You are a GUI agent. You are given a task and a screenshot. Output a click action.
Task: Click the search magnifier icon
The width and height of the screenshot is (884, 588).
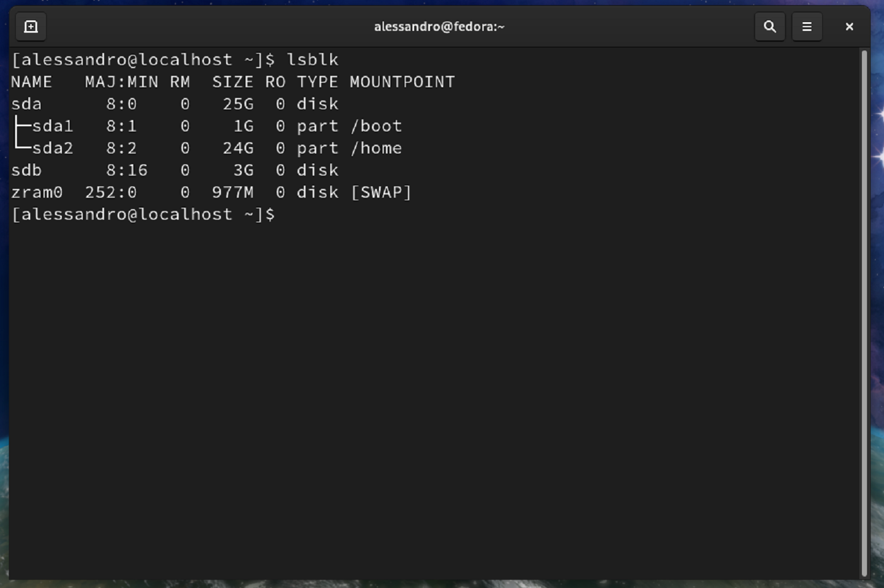[769, 27]
